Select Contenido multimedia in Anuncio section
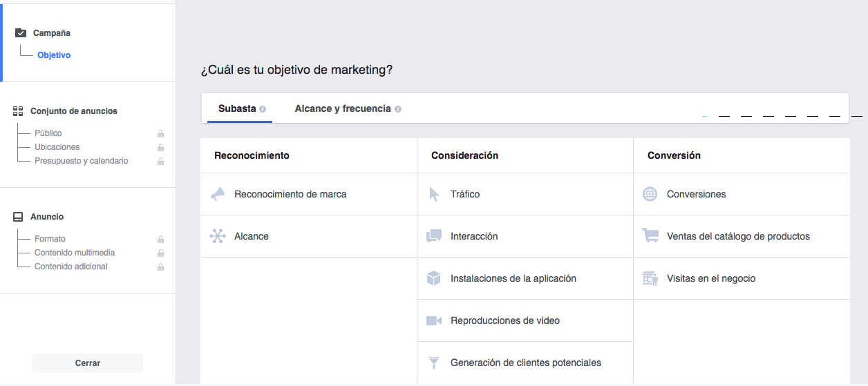The image size is (868, 386). pos(75,253)
